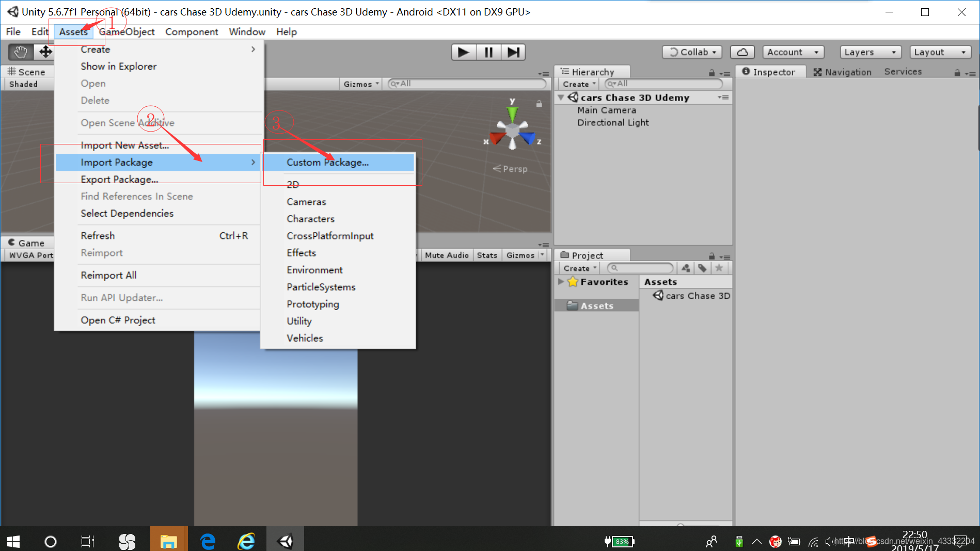Open the Collab dropdown
Screen dimensions: 980x551
692,52
